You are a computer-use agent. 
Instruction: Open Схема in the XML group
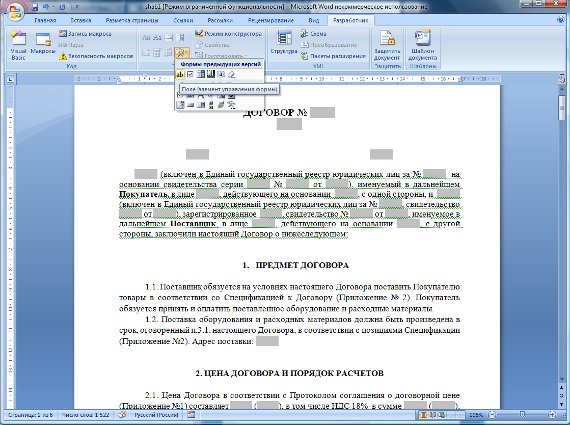[x=314, y=34]
